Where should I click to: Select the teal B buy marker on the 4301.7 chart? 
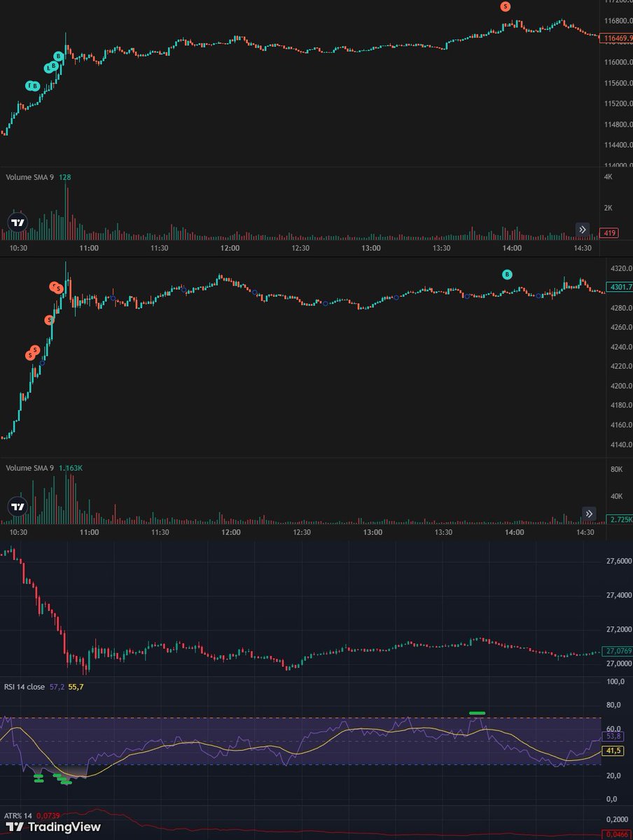coord(508,274)
